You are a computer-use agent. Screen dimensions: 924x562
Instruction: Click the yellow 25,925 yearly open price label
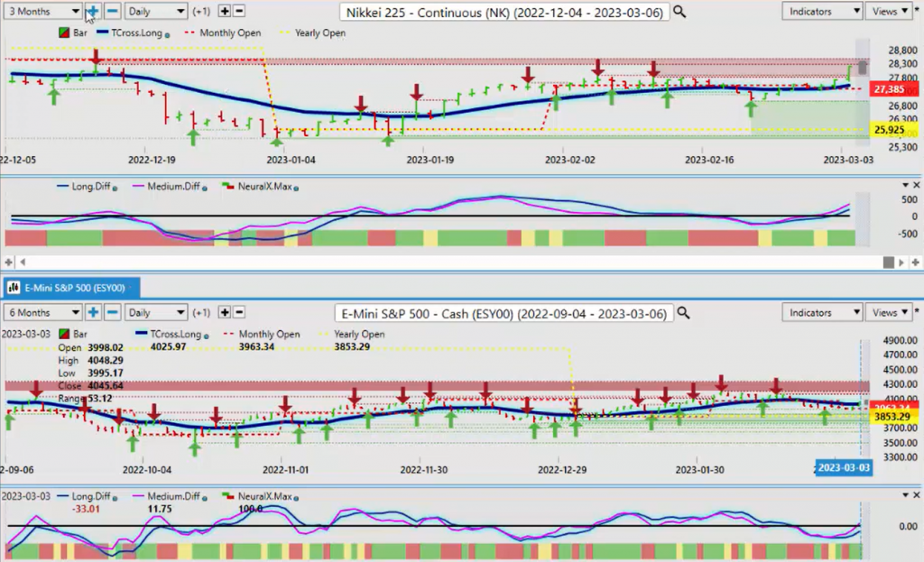890,130
